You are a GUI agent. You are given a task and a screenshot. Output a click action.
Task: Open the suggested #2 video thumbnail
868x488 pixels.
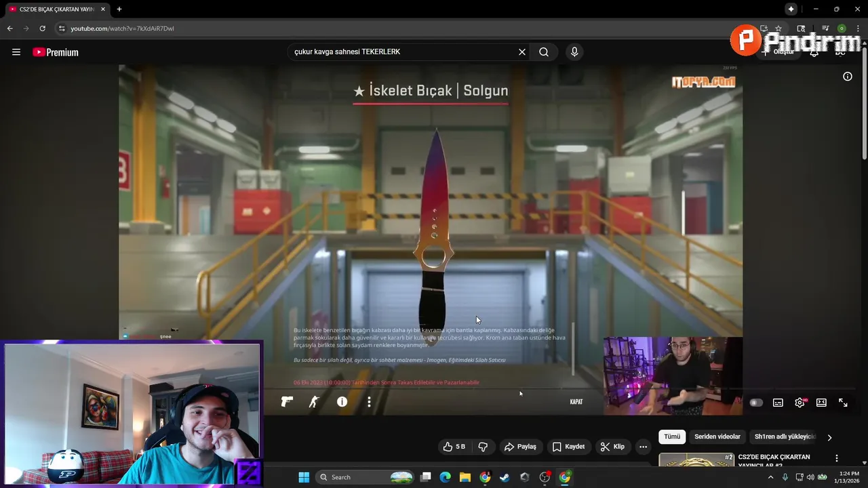pos(696,460)
